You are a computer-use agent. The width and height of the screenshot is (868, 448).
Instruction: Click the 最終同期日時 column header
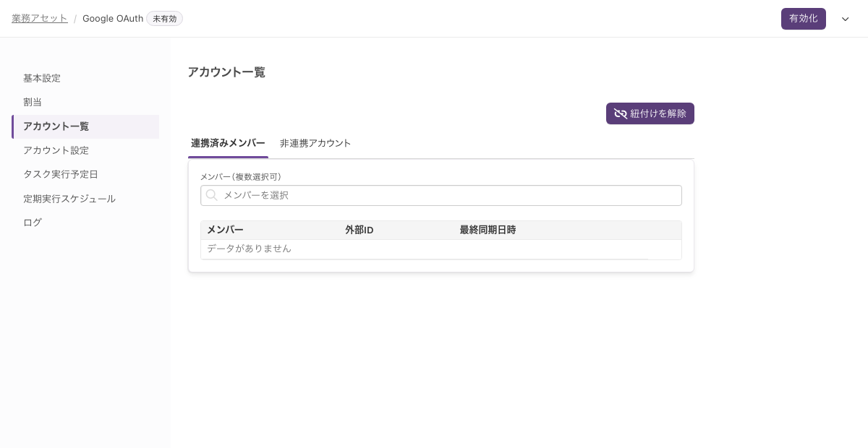(488, 230)
